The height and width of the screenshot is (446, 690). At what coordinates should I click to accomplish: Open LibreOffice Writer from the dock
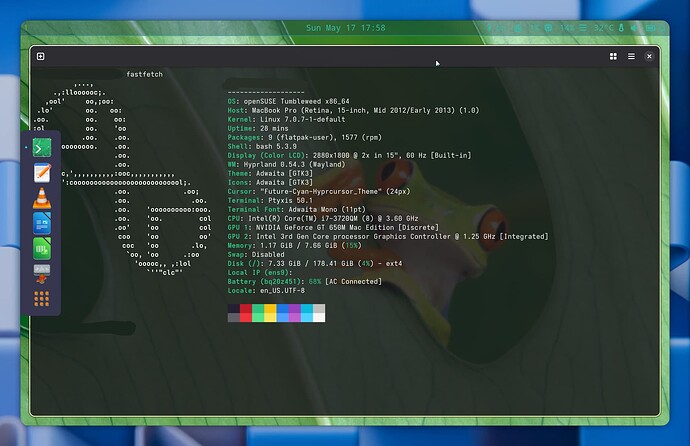click(x=42, y=223)
